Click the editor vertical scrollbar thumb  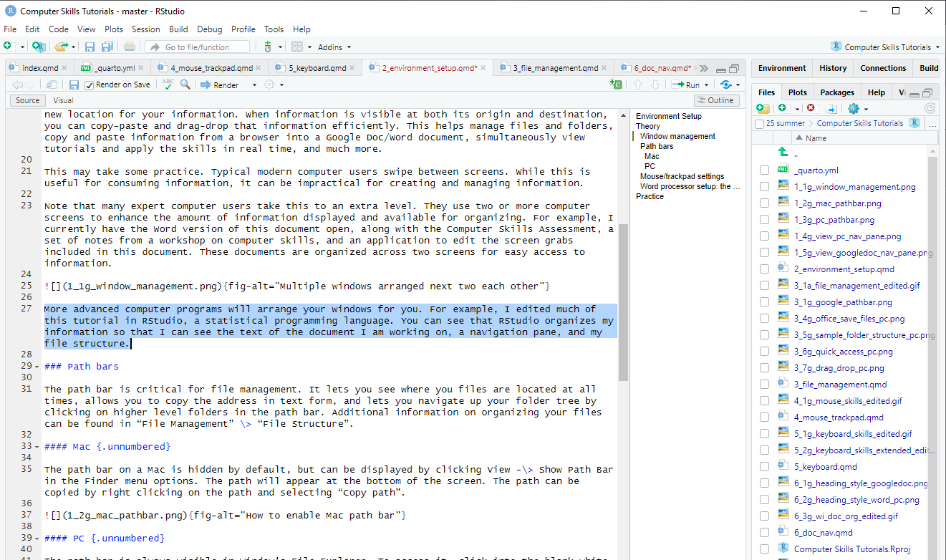tap(623, 302)
